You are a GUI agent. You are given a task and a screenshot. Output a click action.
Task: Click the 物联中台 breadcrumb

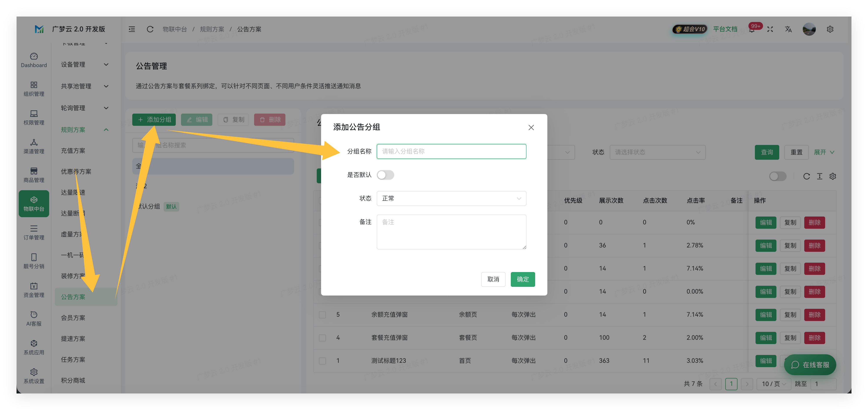174,29
